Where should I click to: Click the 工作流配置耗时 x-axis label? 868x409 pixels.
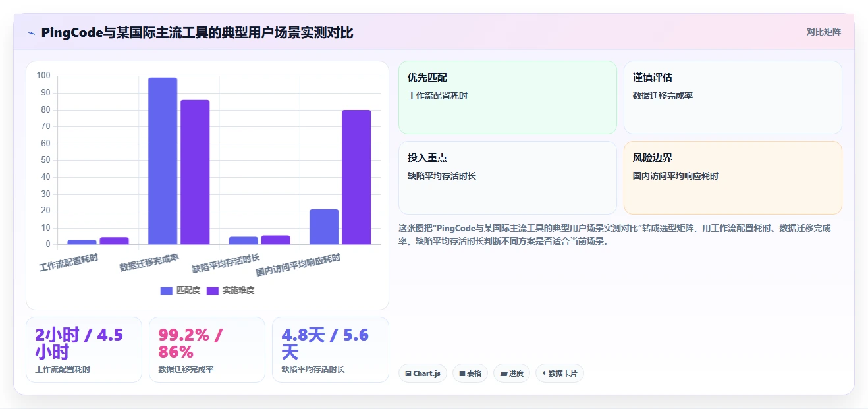click(68, 263)
